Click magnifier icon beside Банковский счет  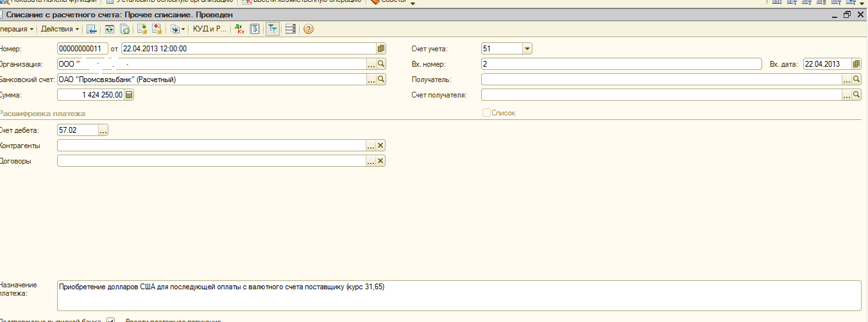(x=381, y=80)
